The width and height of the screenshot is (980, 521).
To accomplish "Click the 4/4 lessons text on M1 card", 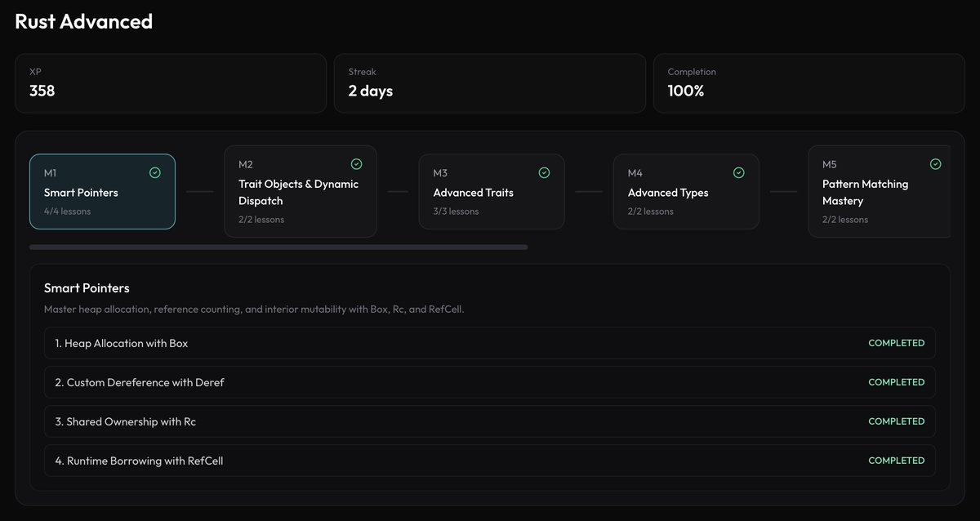I will (x=67, y=212).
